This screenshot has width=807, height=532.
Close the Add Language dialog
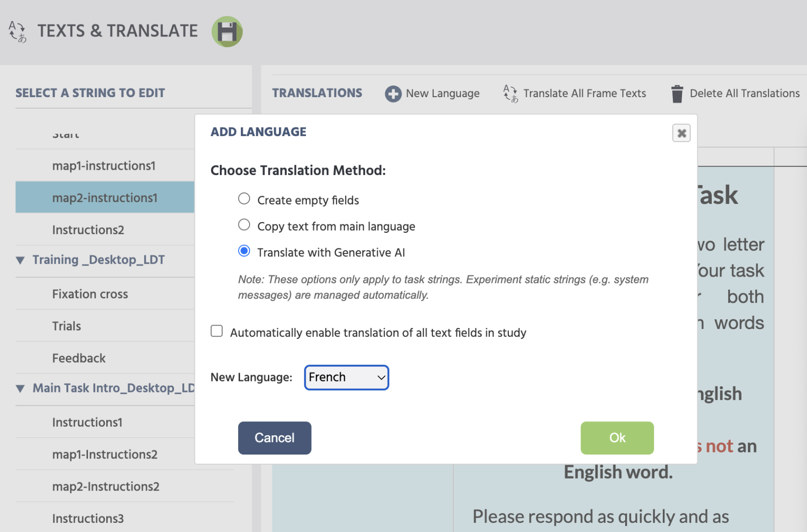(681, 133)
